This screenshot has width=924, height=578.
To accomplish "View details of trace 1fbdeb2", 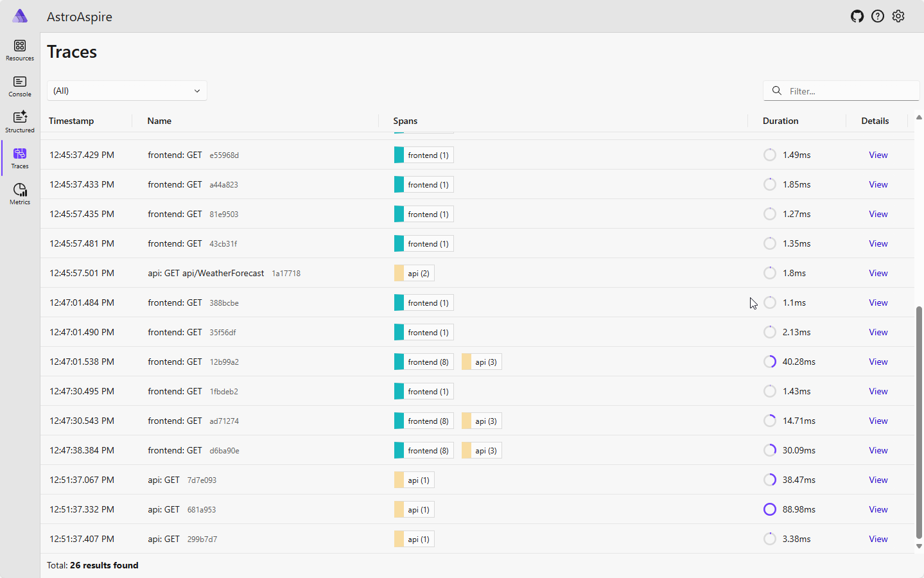I will (878, 391).
